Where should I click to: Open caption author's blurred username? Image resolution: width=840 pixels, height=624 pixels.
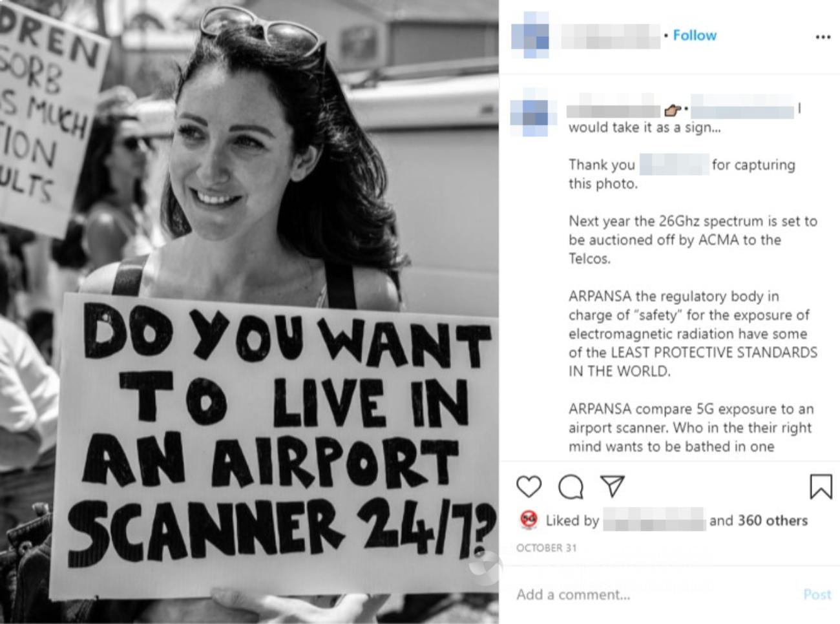point(613,111)
